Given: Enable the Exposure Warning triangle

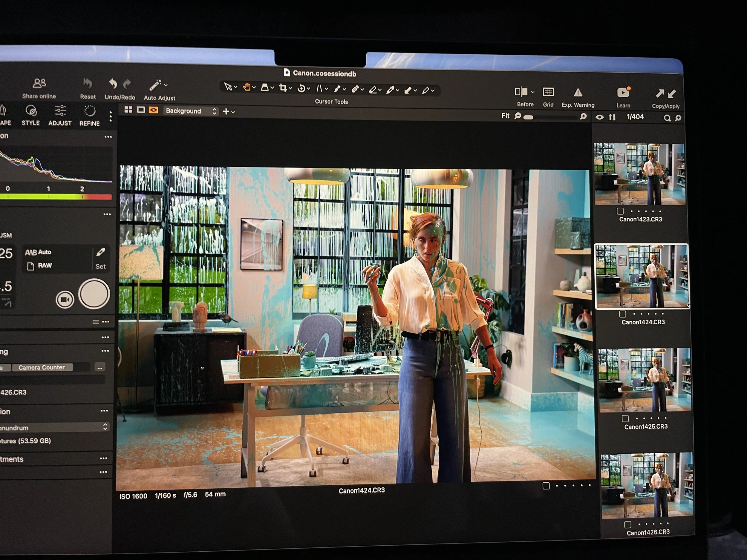Looking at the screenshot, I should 578,93.
